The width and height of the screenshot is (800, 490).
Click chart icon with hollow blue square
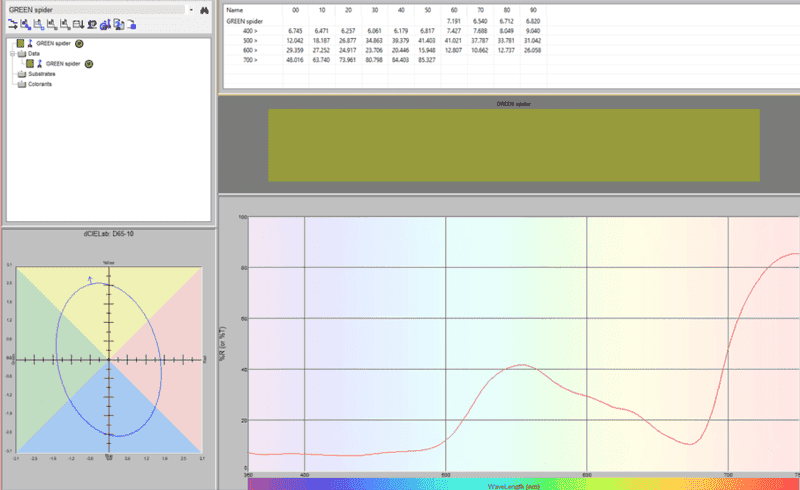39,24
